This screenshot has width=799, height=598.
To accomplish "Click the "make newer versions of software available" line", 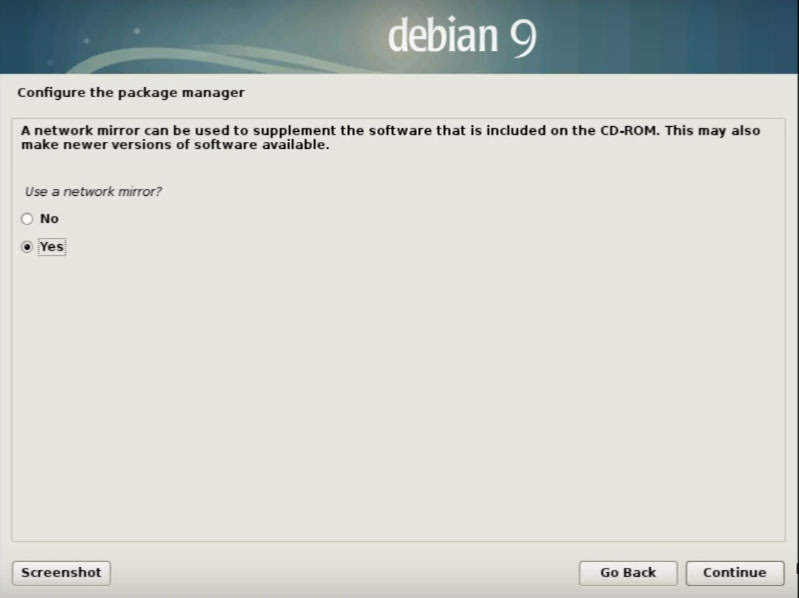I will (175, 145).
